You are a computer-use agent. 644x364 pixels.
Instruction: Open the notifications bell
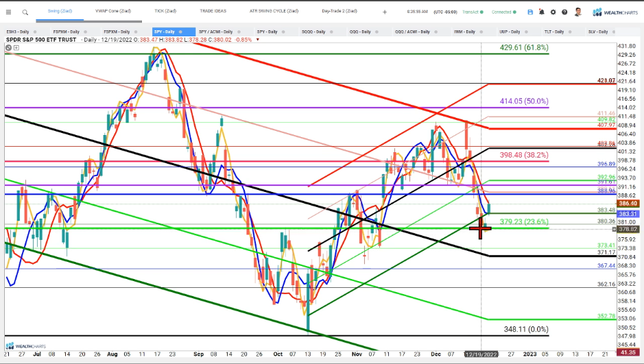point(542,12)
